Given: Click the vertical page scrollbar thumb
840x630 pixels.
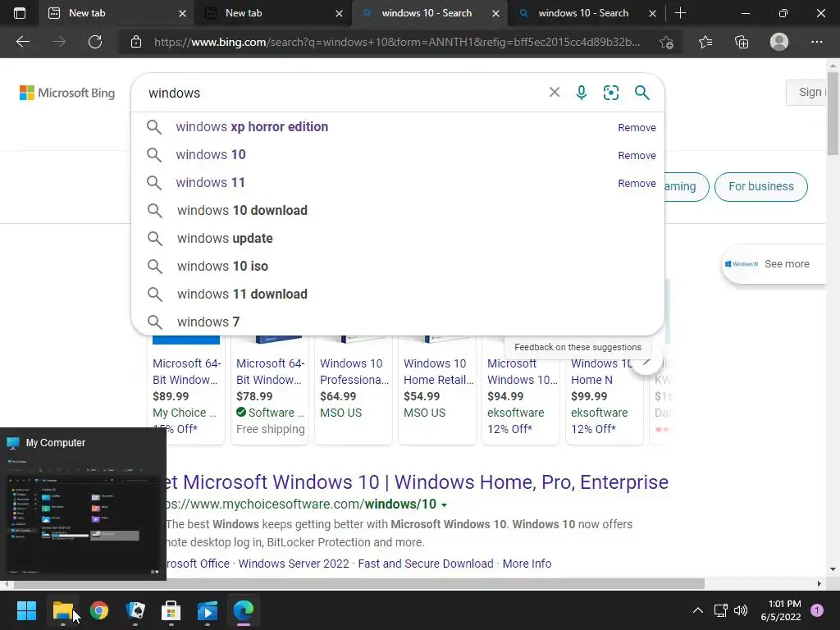Looking at the screenshot, I should tap(833, 112).
